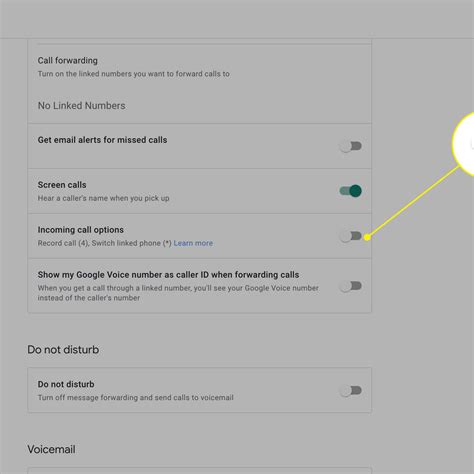Open the Learn more link

point(193,243)
